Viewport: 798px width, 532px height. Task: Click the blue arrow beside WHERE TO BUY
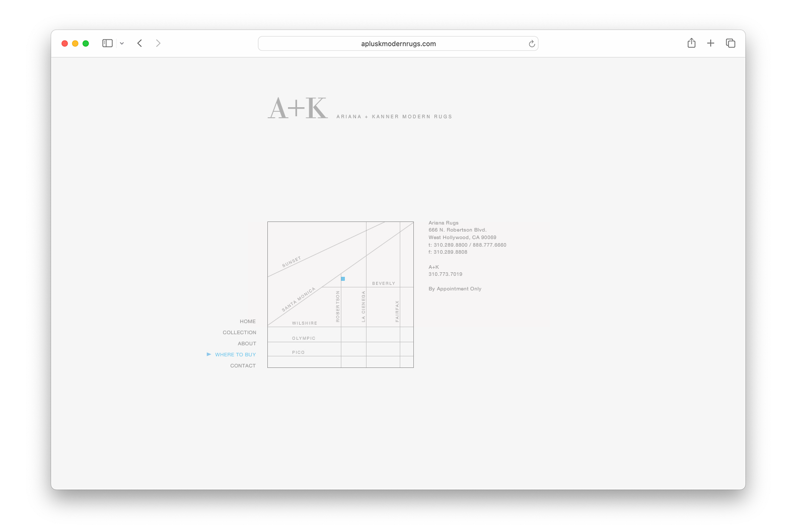[209, 354]
